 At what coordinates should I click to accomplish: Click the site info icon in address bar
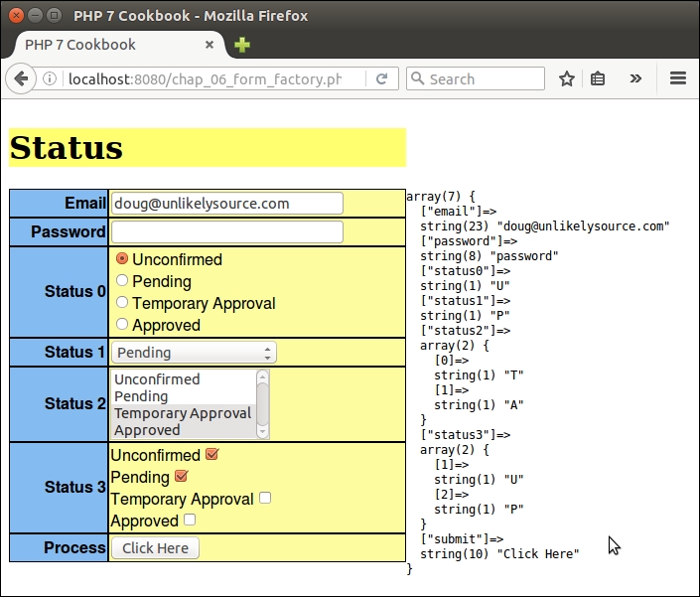click(50, 79)
